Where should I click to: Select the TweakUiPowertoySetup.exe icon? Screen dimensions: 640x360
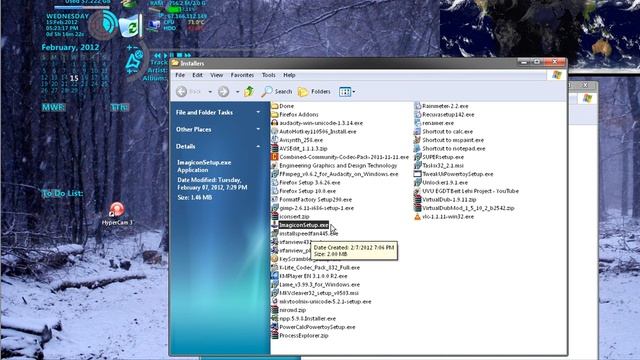pos(417,174)
